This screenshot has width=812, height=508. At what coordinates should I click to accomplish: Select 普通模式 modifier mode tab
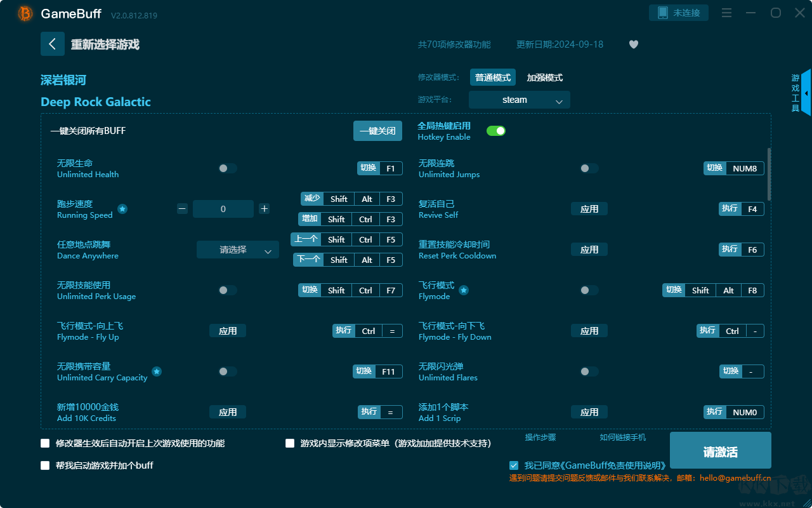pyautogui.click(x=493, y=77)
